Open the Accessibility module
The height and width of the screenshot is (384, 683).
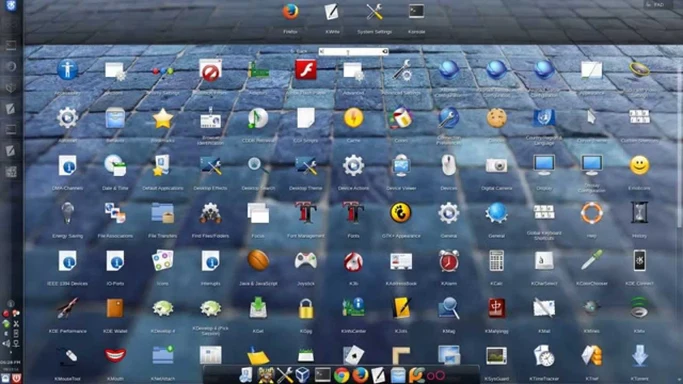pos(68,70)
